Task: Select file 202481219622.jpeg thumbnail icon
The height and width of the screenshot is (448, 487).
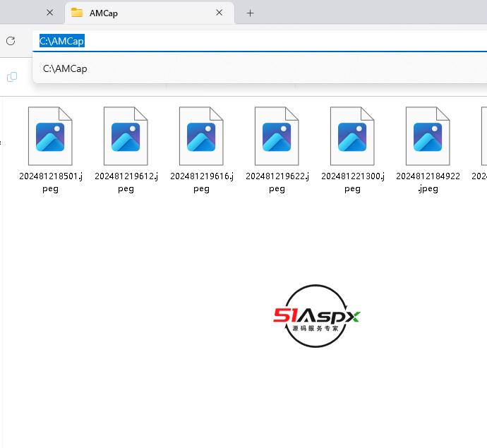Action: point(277,136)
